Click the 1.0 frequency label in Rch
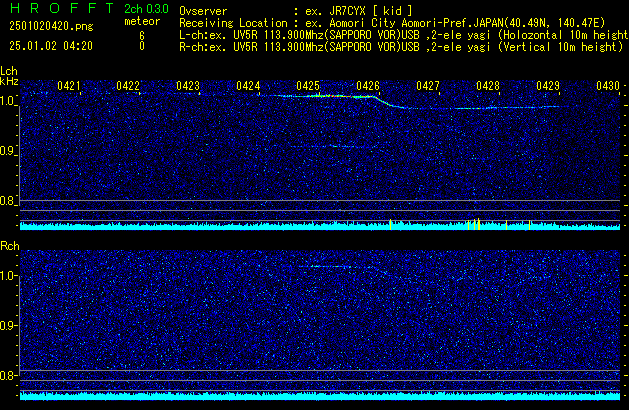 tap(8, 276)
